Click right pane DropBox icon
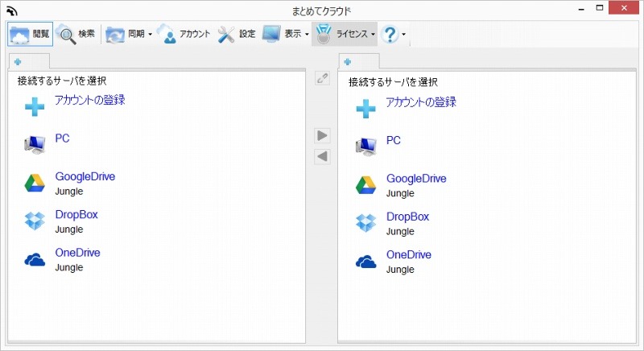Viewport: 644px width, 351px height. 365,223
